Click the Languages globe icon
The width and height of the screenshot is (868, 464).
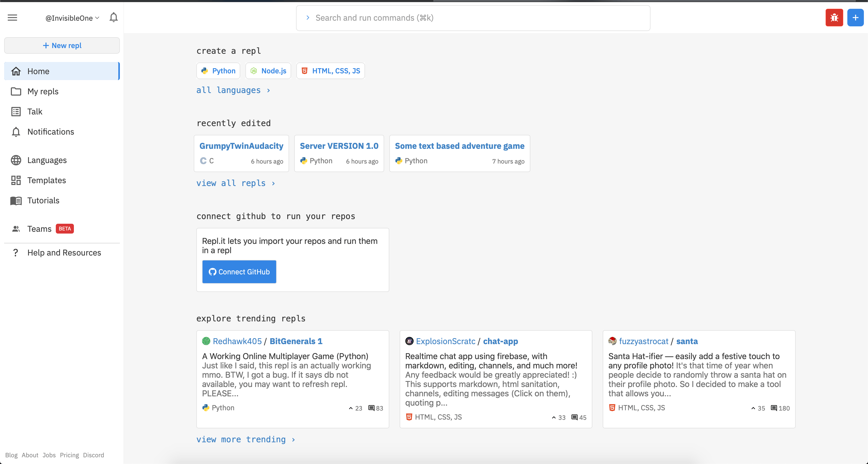point(16,160)
